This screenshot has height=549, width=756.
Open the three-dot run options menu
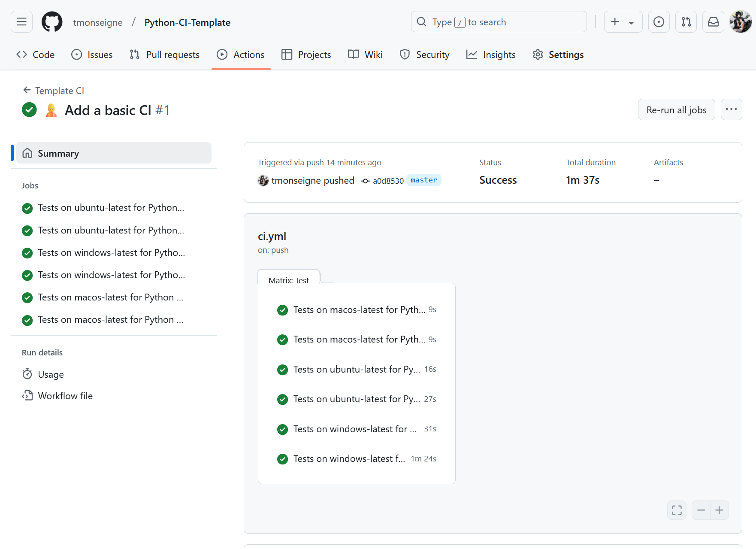(x=731, y=109)
